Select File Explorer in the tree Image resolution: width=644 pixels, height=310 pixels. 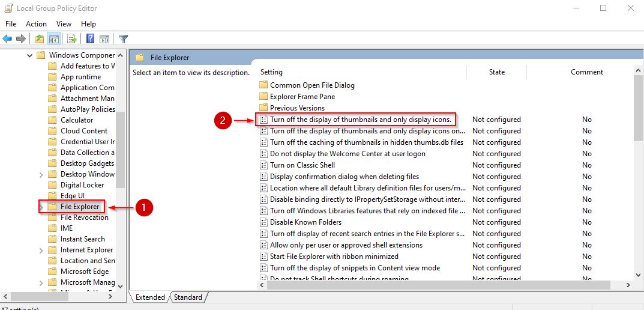pos(80,207)
